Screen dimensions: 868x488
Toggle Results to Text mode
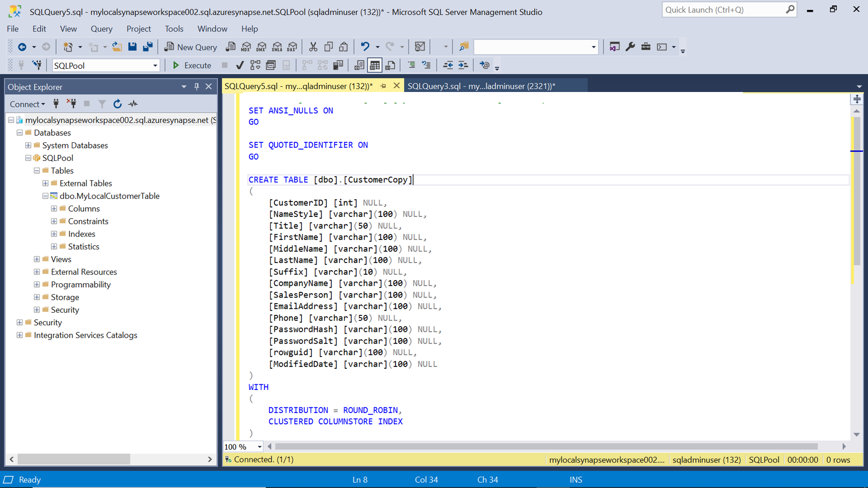359,66
